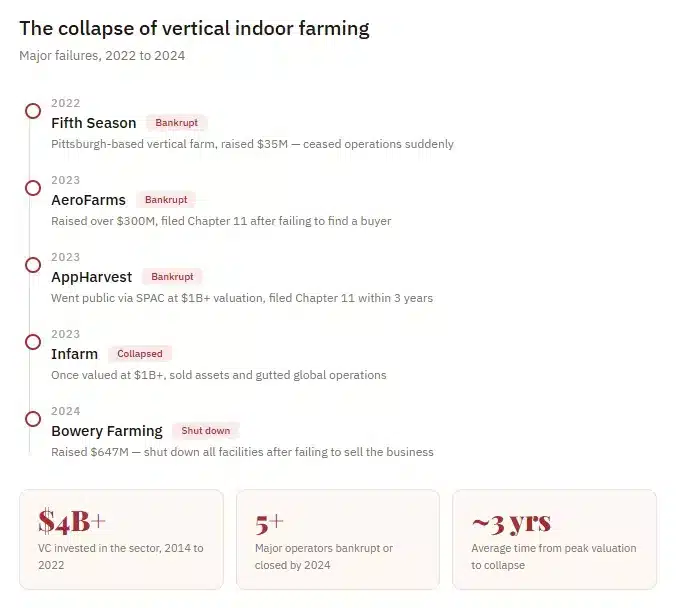Click the $4B+ VC invested stat card
The width and height of the screenshot is (686, 608).
coord(123,539)
